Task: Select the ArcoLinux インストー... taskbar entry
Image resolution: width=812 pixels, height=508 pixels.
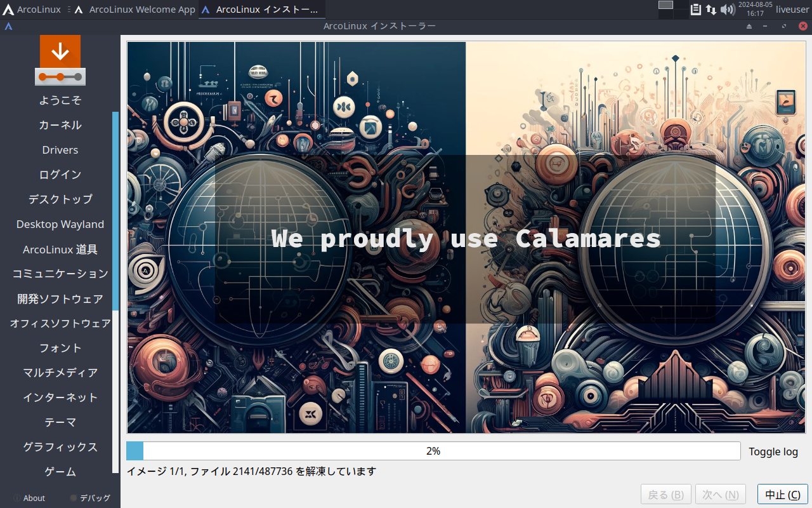Action: pos(262,10)
